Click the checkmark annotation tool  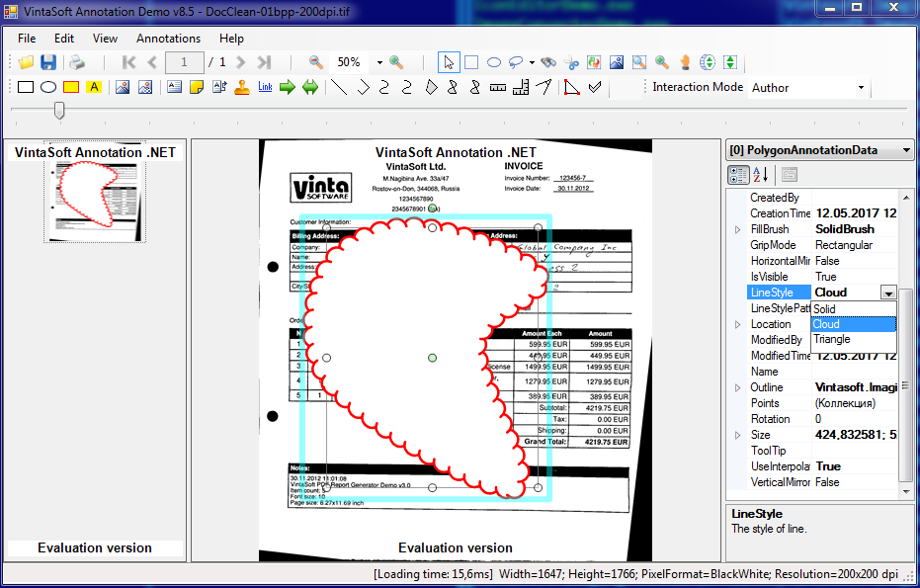(x=595, y=87)
